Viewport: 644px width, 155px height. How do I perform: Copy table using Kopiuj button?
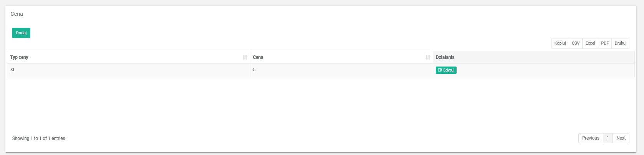point(560,43)
